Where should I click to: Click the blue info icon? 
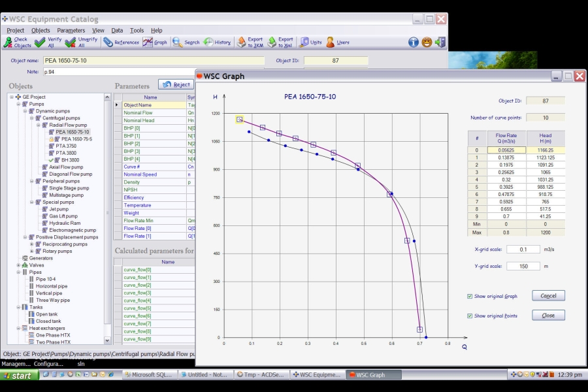(x=414, y=42)
